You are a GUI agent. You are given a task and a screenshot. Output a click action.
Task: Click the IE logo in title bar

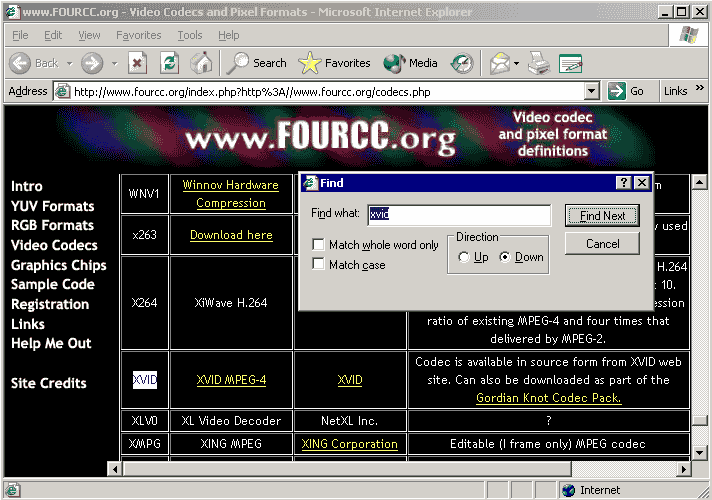click(12, 11)
